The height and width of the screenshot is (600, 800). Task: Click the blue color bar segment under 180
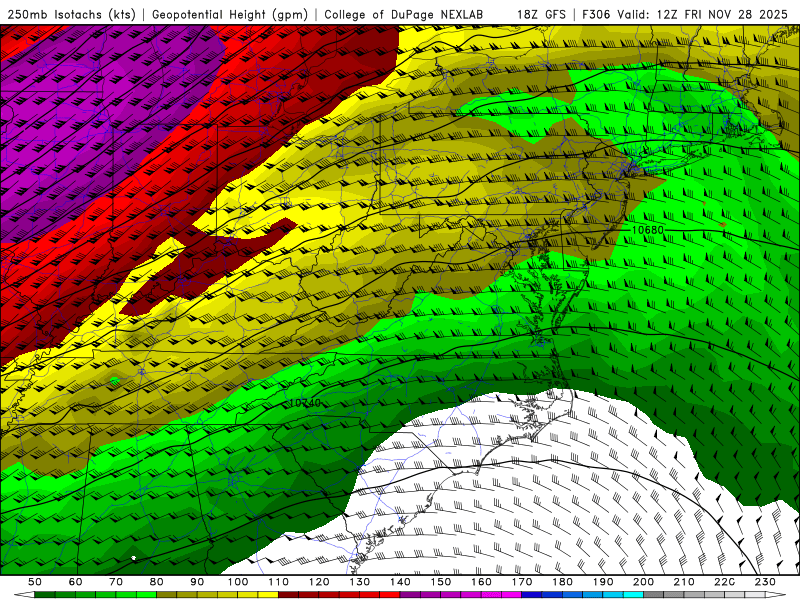pyautogui.click(x=572, y=595)
